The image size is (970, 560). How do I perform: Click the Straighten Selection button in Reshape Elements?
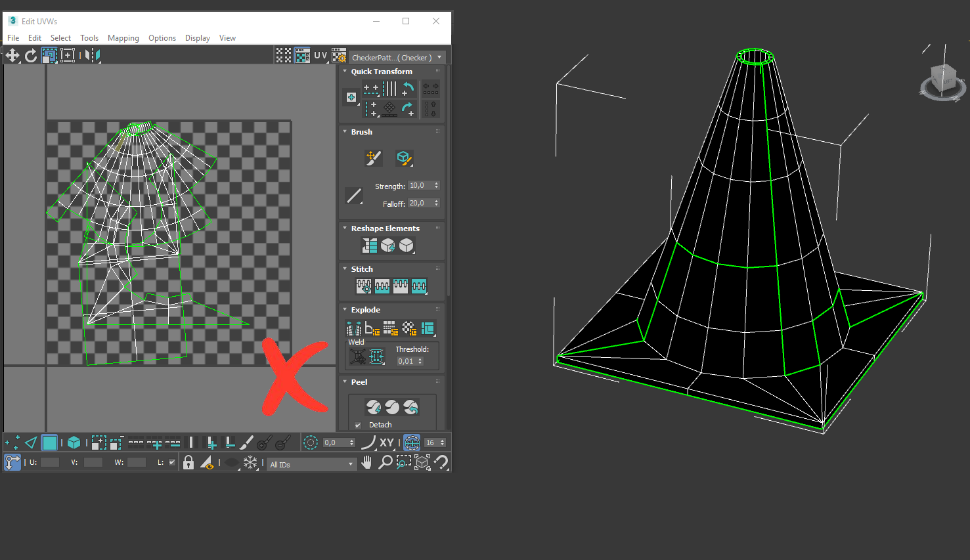click(x=370, y=246)
